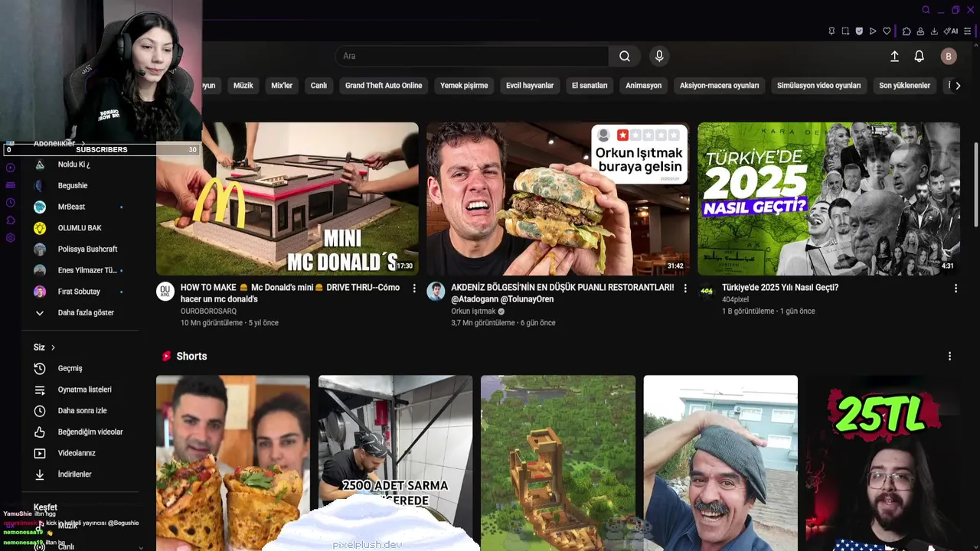This screenshot has width=980, height=551.
Task: Open YouTube notifications bell
Action: 919,56
